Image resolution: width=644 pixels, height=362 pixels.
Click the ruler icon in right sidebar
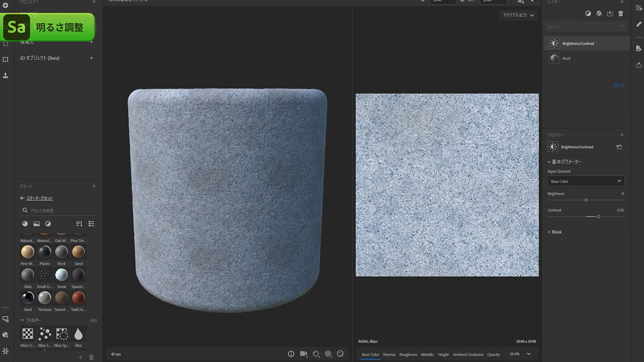coord(639,24)
